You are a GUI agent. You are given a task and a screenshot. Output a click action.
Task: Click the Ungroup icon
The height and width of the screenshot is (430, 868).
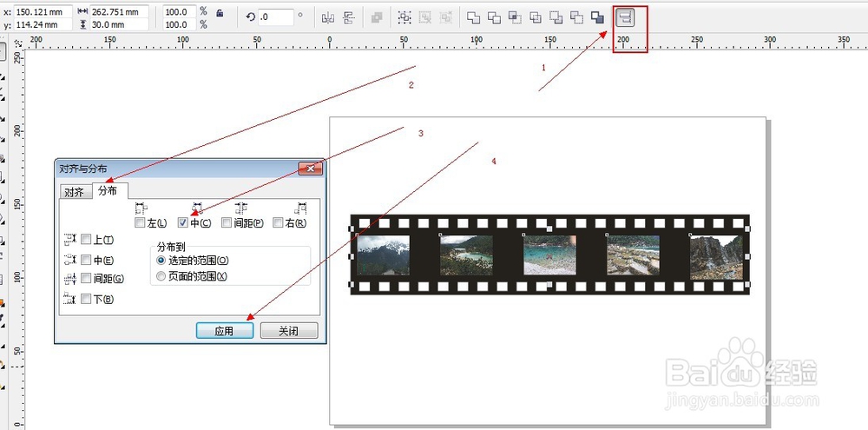point(425,17)
